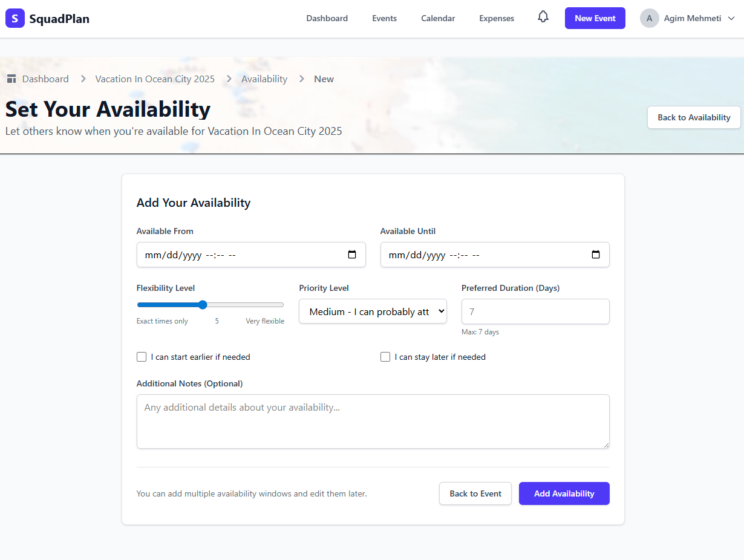Click the Add Availability button
Screen dimensions: 744x560
pyautogui.click(x=564, y=493)
